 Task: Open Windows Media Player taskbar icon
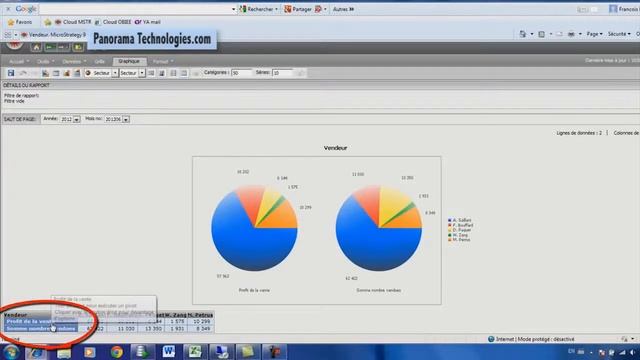[x=89, y=352]
